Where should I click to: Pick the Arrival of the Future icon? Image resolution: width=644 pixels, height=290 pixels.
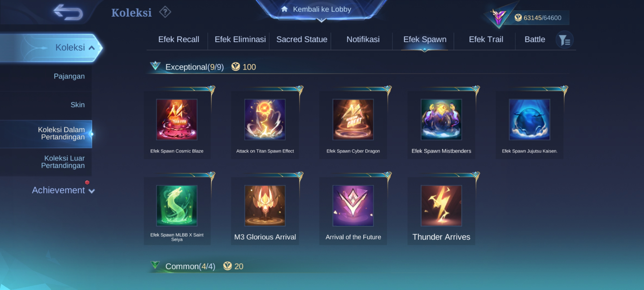point(353,205)
